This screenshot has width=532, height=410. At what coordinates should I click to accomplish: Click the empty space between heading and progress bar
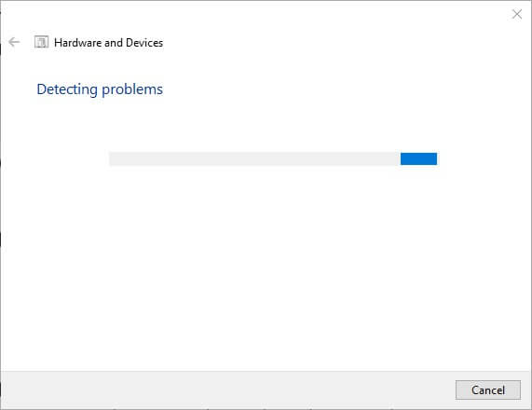click(x=266, y=126)
